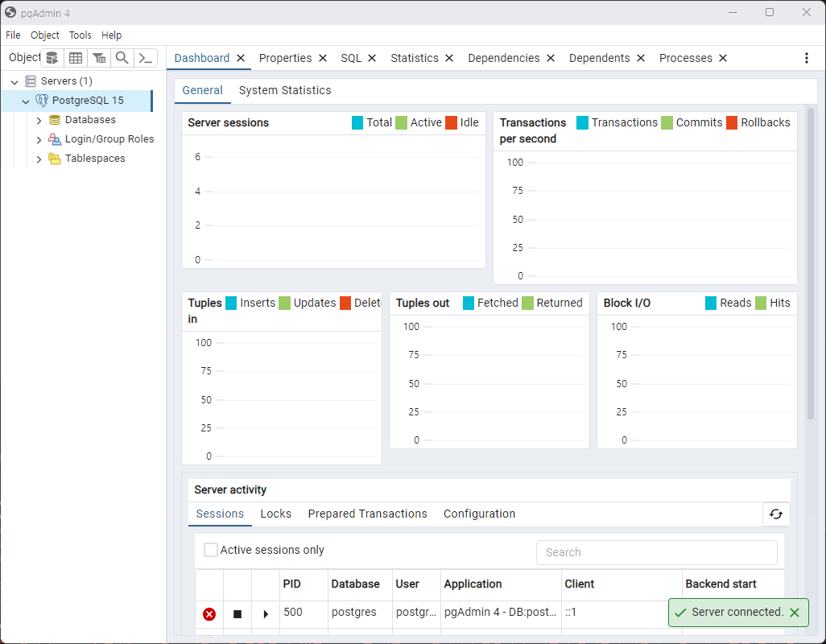The image size is (826, 644).
Task: Focus the sessions Search field
Action: [656, 552]
